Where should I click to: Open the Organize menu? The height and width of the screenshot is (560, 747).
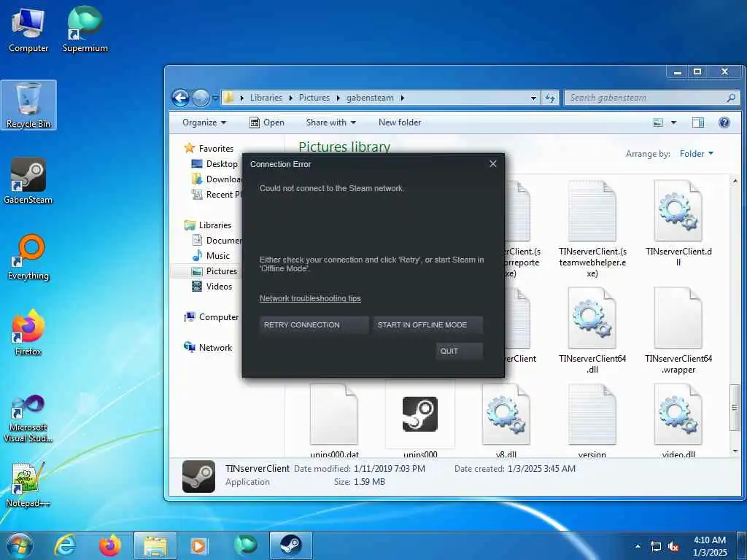(x=204, y=122)
